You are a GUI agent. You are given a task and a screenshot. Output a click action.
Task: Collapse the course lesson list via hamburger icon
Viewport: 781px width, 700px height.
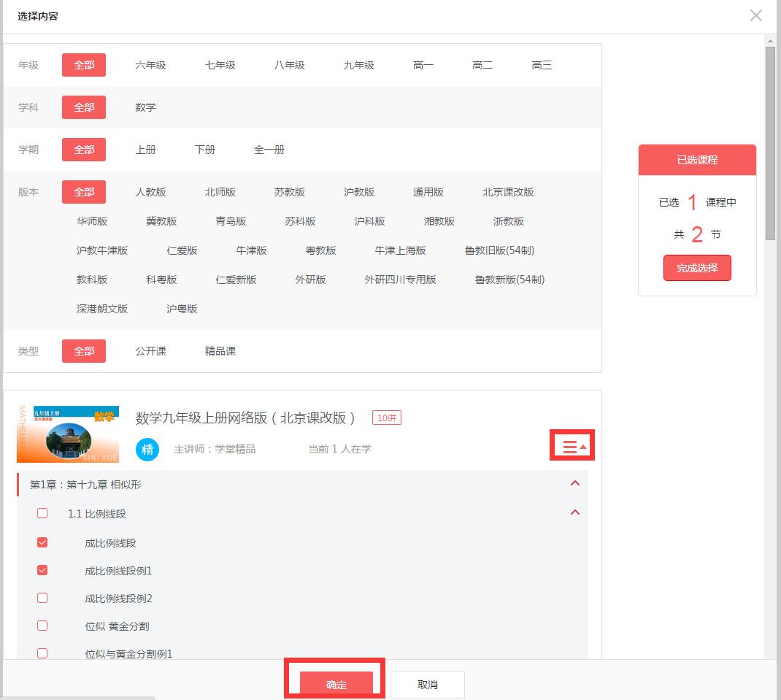coord(572,445)
